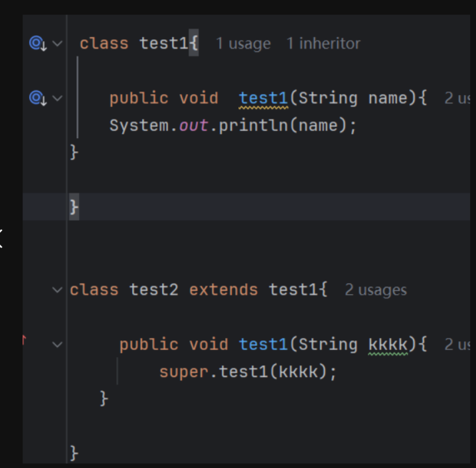Screen dimensions: 476x468
Task: Click the underlined kkkk parameter name
Action: [389, 345]
